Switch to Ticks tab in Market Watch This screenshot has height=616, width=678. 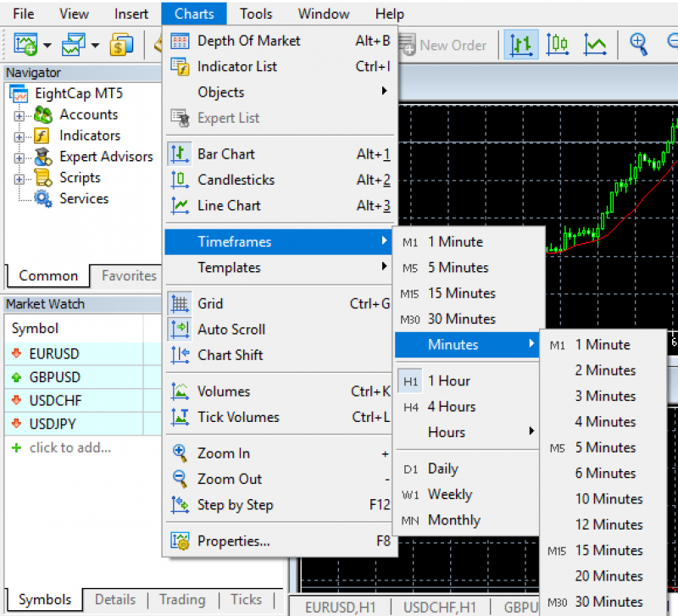tap(246, 600)
